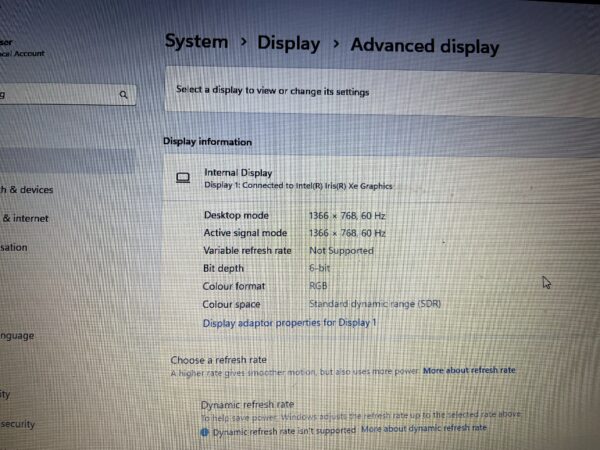The height and width of the screenshot is (450, 600).
Task: Click the 'Advanced display' page title
Action: 425,46
